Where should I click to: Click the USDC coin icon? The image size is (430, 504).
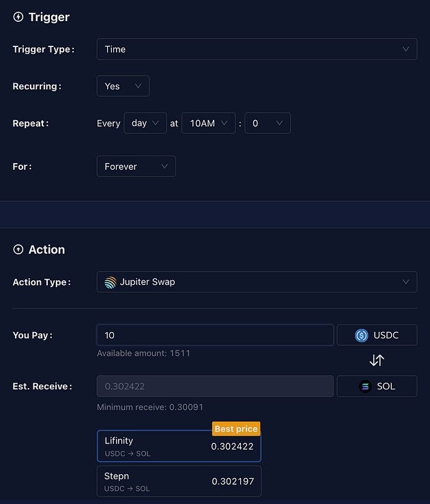pos(362,336)
